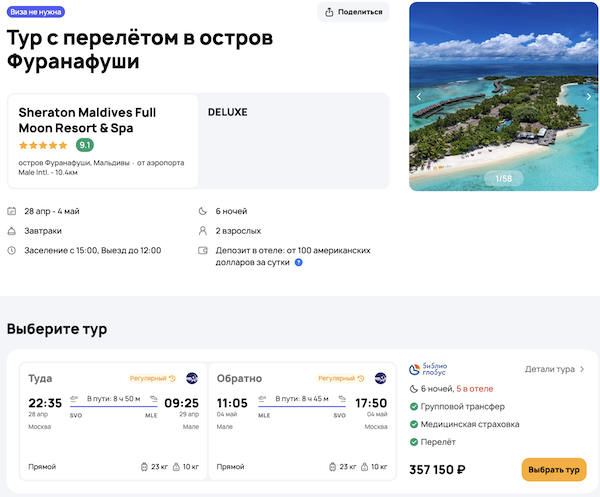The image size is (600, 497).
Task: Click the 9.1 hotel rating badge
Action: point(85,145)
